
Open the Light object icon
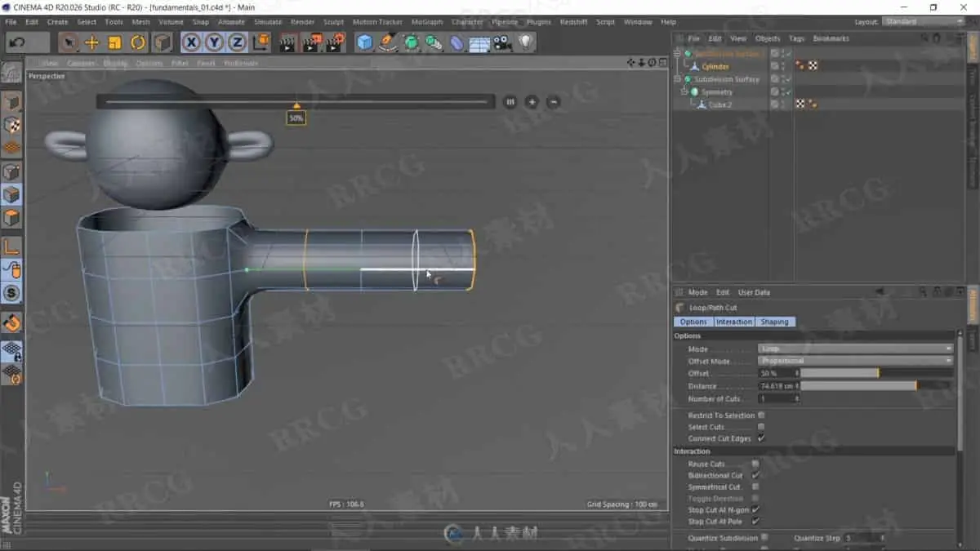pyautogui.click(x=525, y=42)
